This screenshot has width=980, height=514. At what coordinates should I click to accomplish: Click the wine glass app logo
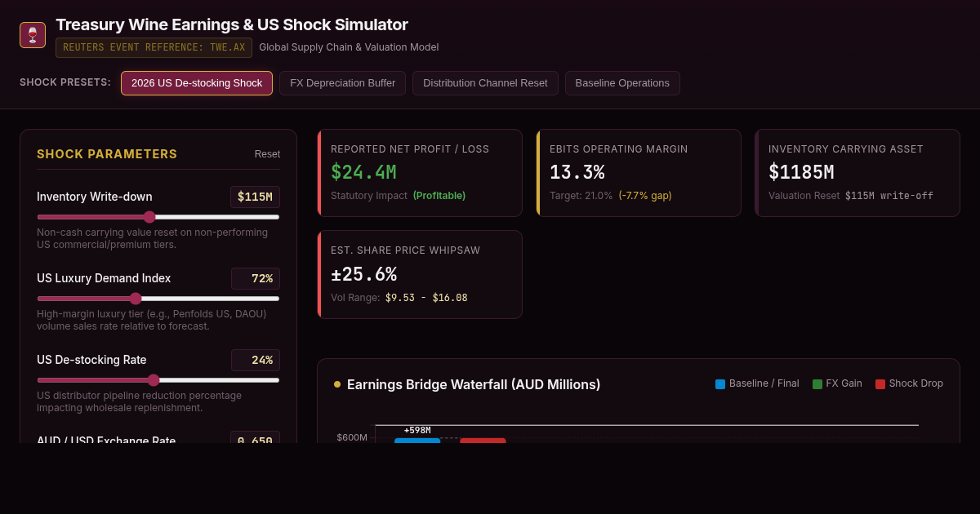coord(33,35)
